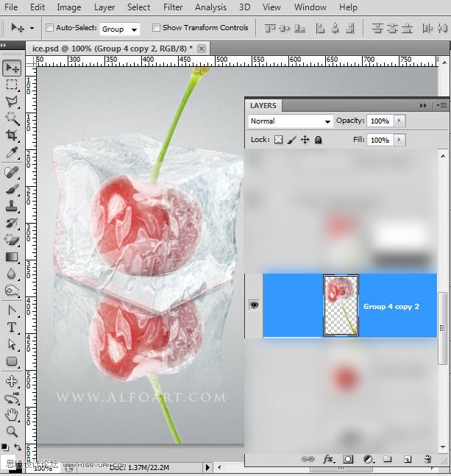Select the Brush tool

pos(12,189)
